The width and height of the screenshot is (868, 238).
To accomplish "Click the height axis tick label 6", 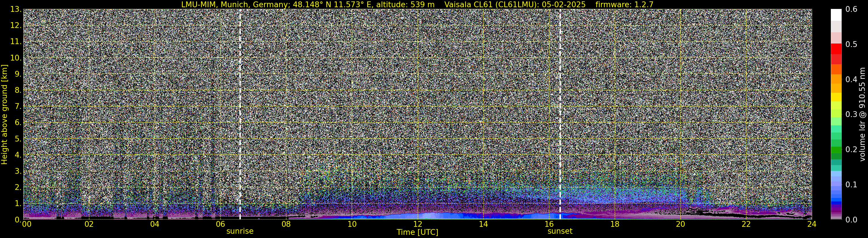I will click(x=18, y=123).
